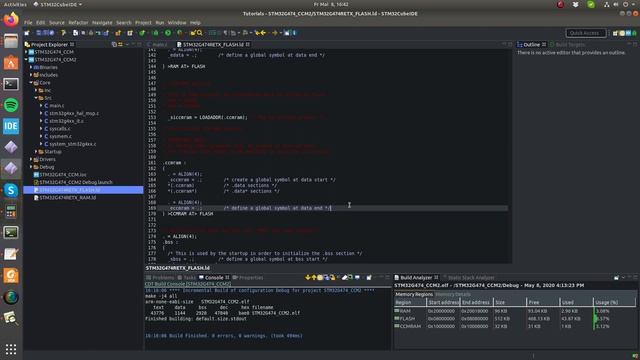Click the New file icon in toolbar
The width and height of the screenshot is (640, 360).
tap(27, 33)
